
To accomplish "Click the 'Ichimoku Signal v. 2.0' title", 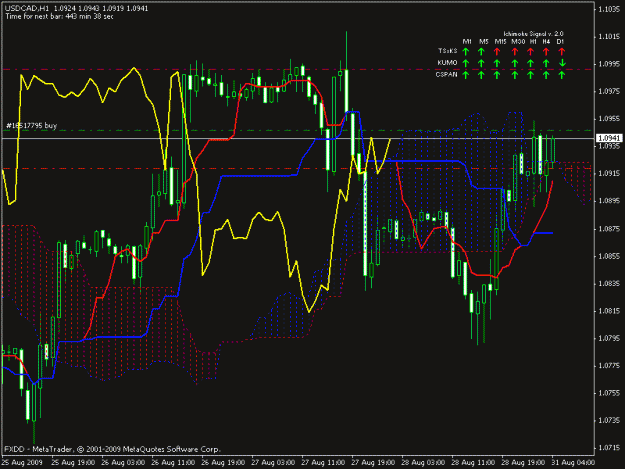I will tap(533, 34).
